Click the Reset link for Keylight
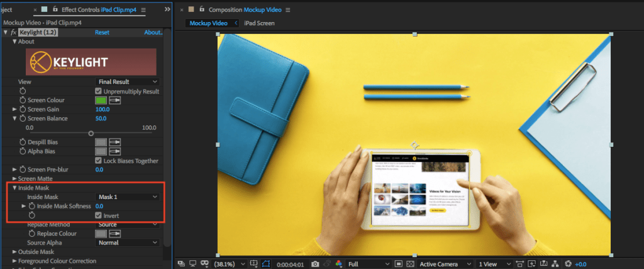Screen dimensions: 644x269 (102, 32)
